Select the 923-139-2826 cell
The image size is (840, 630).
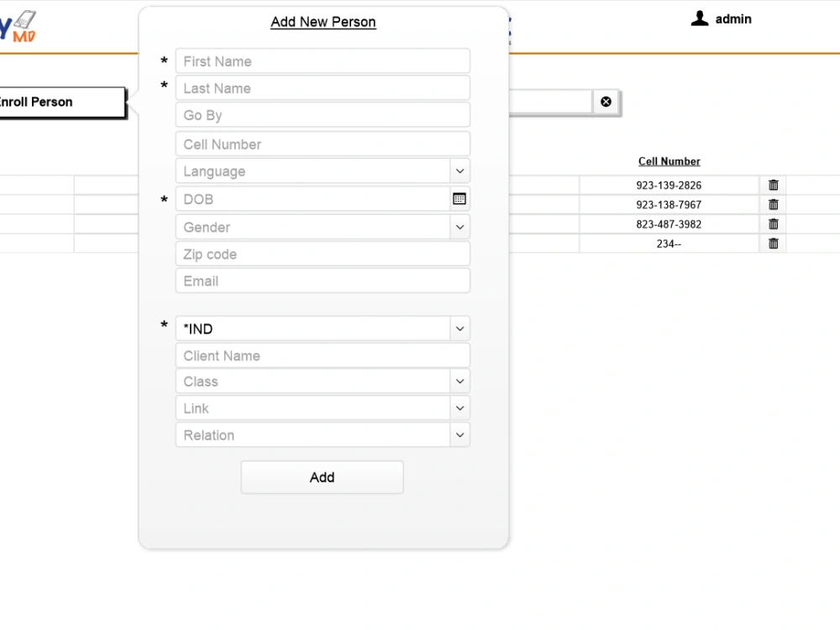point(669,186)
